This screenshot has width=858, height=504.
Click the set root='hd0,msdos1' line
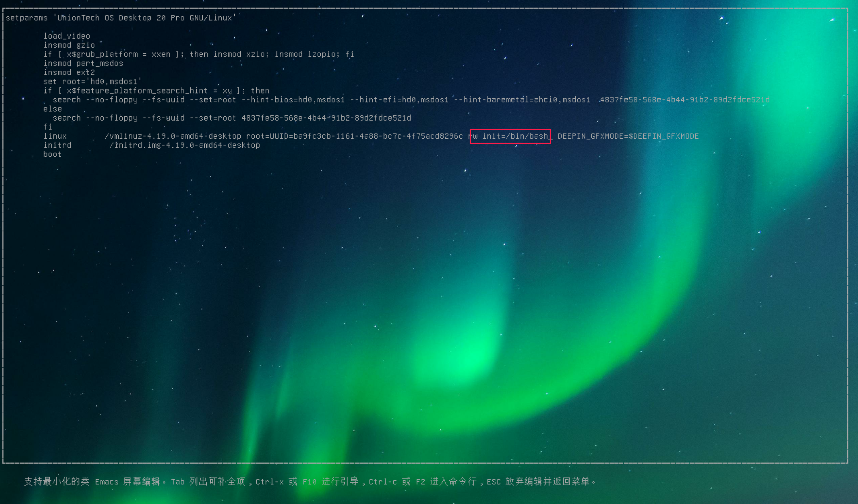(92, 82)
